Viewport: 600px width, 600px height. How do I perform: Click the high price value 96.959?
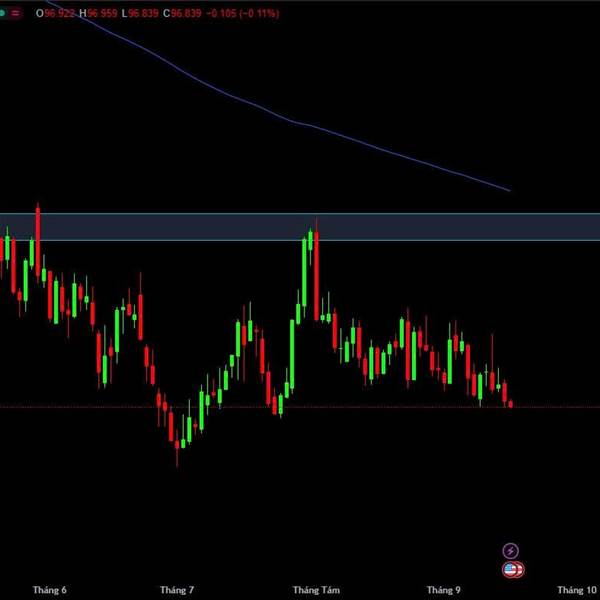coord(102,13)
